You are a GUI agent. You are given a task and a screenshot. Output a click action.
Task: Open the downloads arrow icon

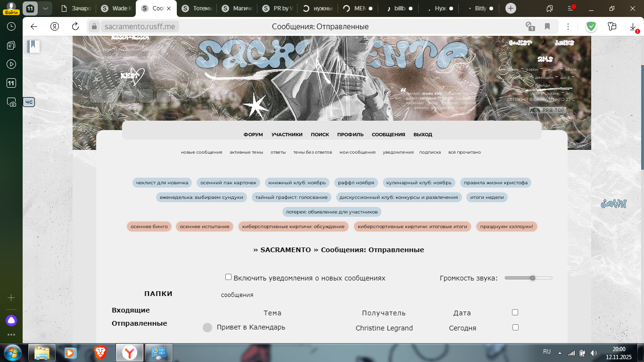[x=633, y=27]
